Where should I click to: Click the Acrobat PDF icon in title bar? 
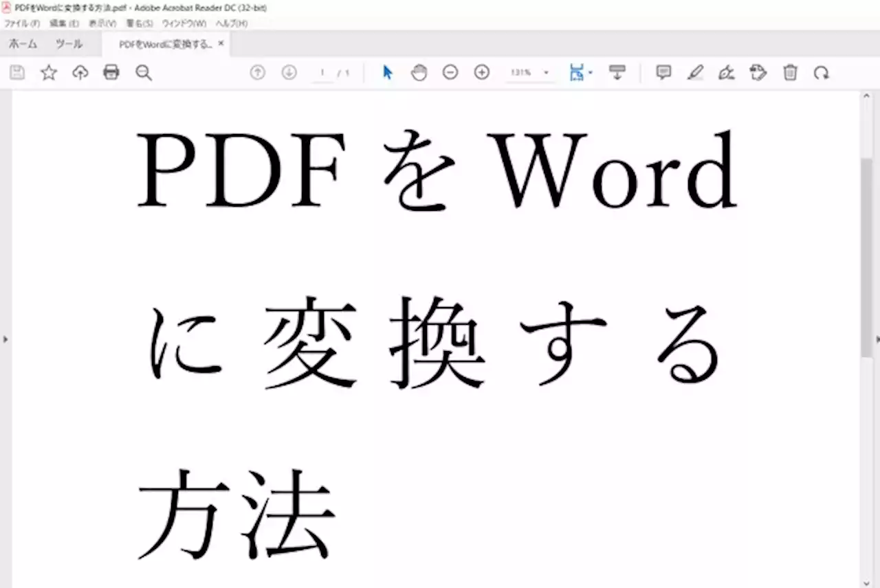7,8
